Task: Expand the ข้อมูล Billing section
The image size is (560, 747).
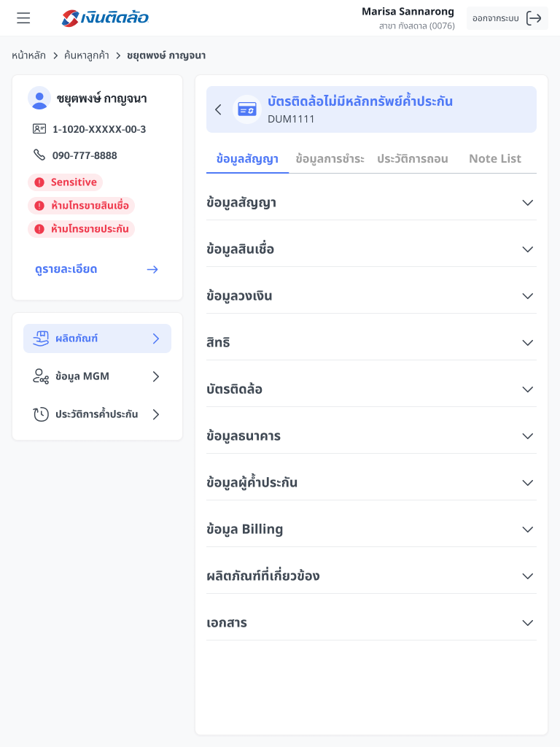Action: [528, 530]
